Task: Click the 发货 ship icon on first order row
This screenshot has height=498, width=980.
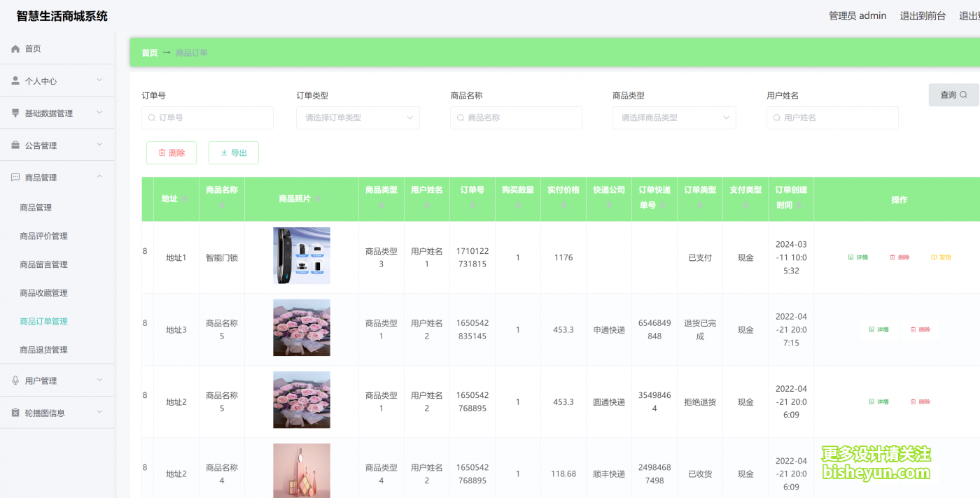Action: pyautogui.click(x=934, y=257)
